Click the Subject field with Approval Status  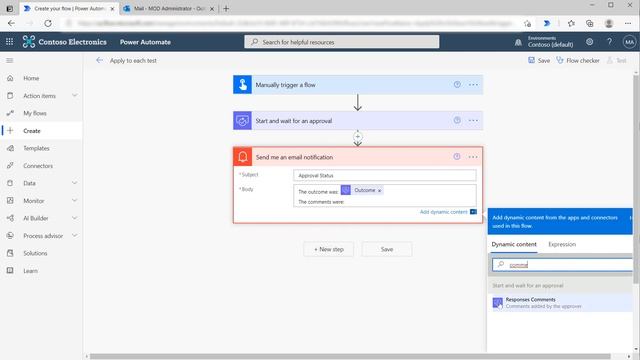pyautogui.click(x=384, y=175)
